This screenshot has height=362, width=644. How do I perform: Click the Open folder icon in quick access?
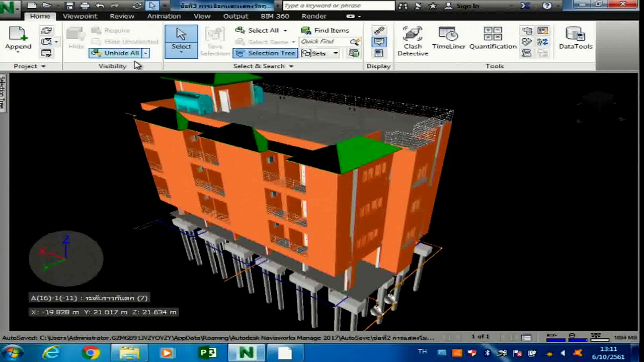tap(46, 6)
